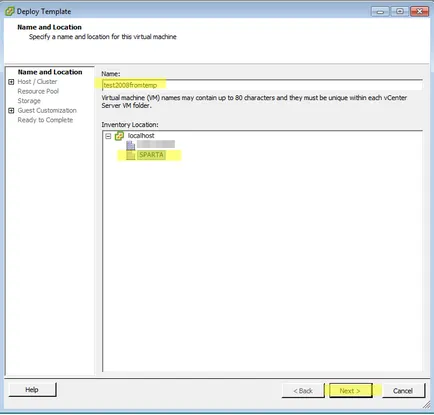
Task: Select the blurred datacenter entry
Action: [x=156, y=144]
